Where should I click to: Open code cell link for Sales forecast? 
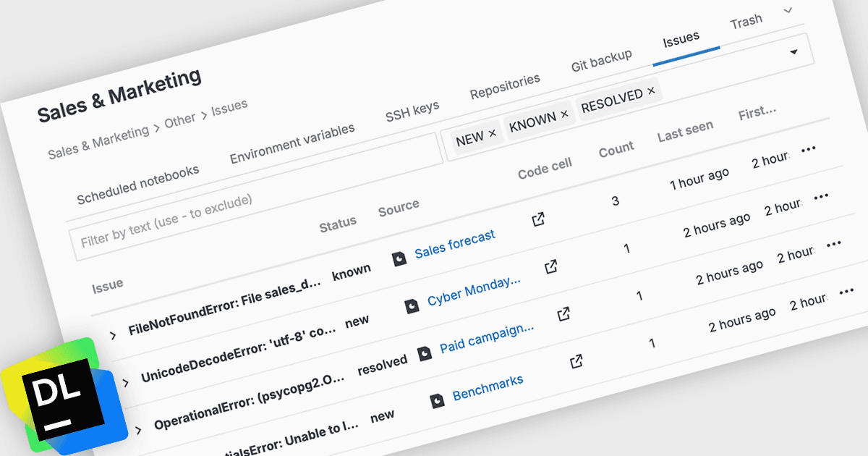pyautogui.click(x=538, y=219)
